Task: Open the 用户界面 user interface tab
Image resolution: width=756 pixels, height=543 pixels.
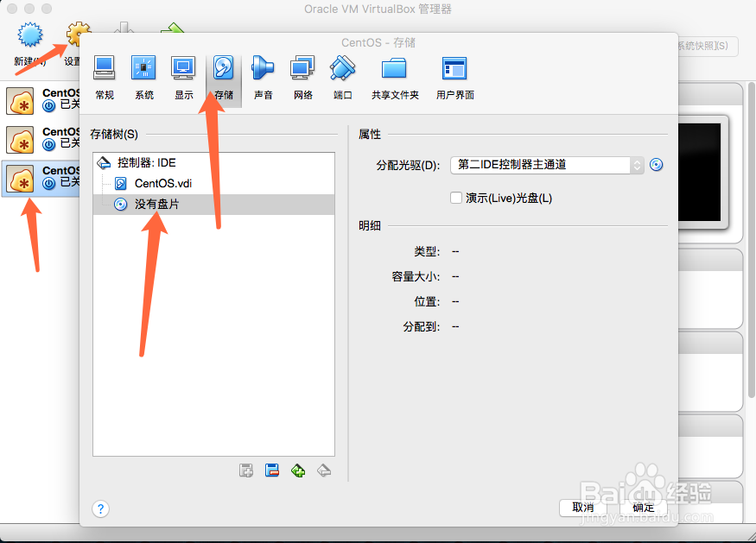Action: click(454, 78)
